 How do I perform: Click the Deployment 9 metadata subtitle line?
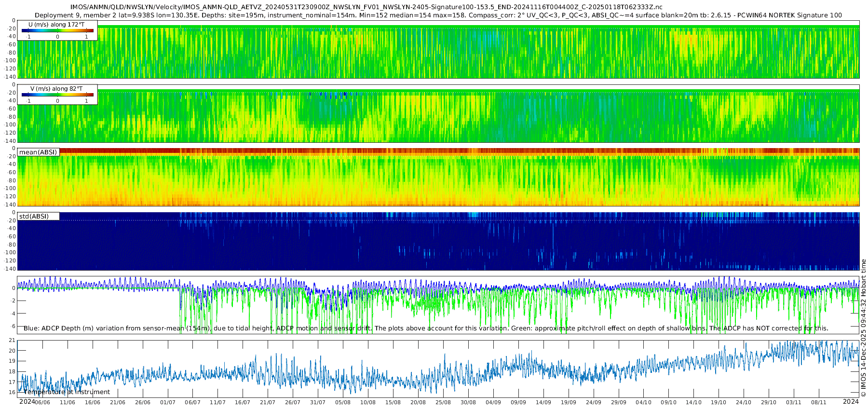[438, 15]
